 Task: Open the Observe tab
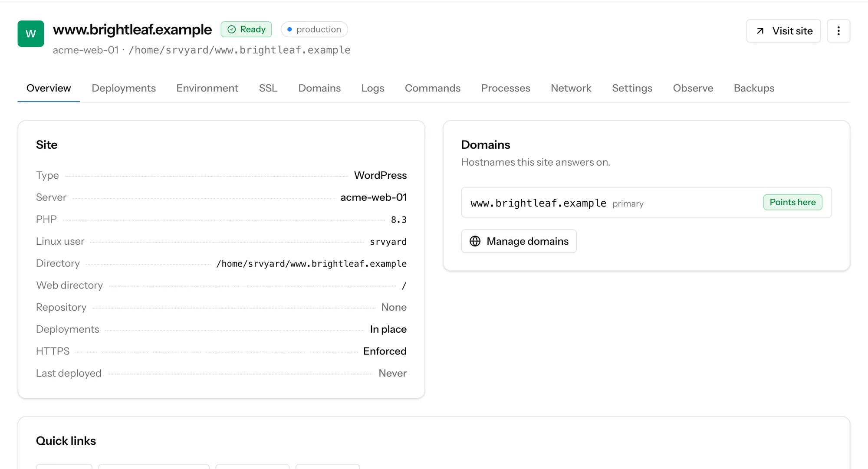click(693, 88)
